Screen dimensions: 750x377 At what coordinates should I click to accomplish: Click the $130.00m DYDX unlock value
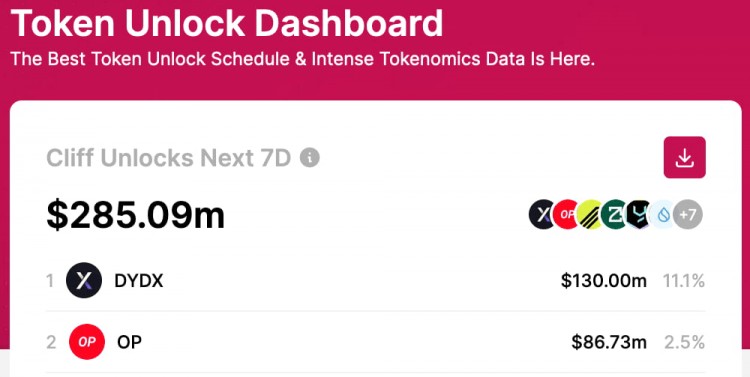(x=604, y=281)
